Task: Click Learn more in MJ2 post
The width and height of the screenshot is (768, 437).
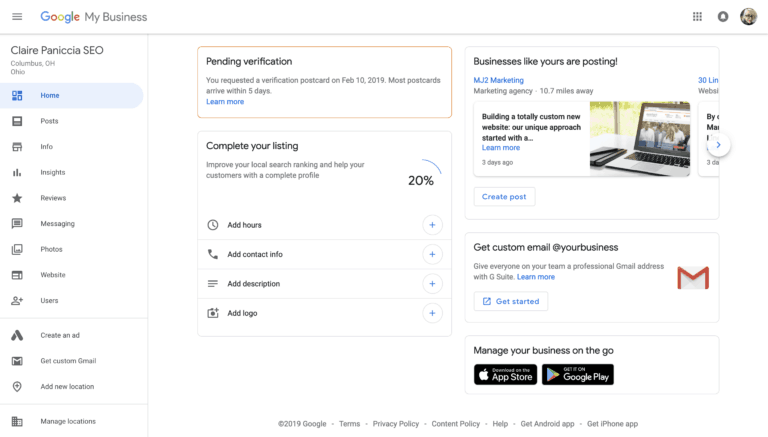Action: [x=501, y=147]
